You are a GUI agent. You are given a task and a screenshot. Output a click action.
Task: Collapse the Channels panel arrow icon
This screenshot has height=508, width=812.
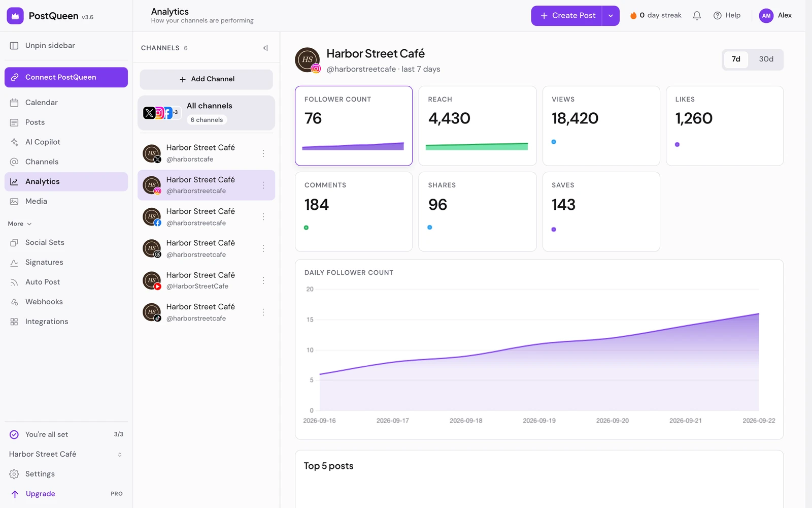[x=265, y=48]
